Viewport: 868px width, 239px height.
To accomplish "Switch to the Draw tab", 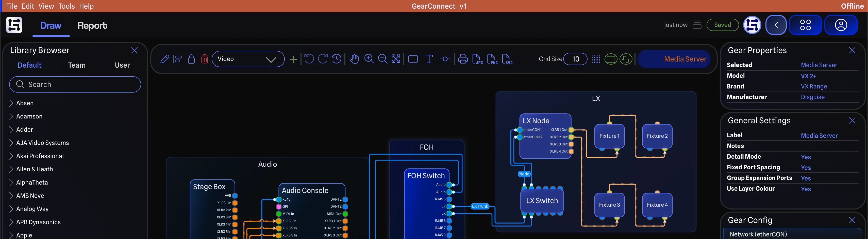I will 51,26.
